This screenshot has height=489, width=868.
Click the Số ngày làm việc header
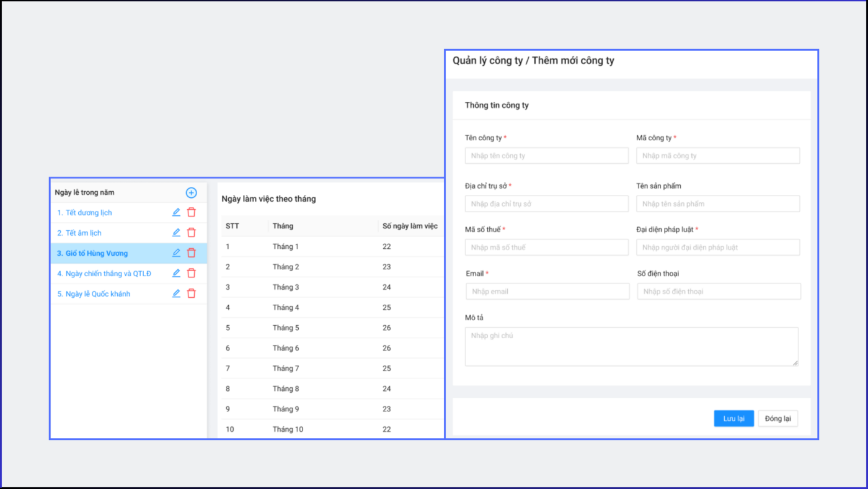point(410,226)
